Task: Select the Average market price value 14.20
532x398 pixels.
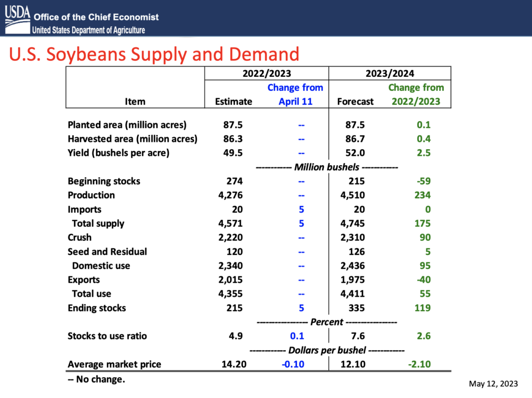Action: [x=234, y=364]
